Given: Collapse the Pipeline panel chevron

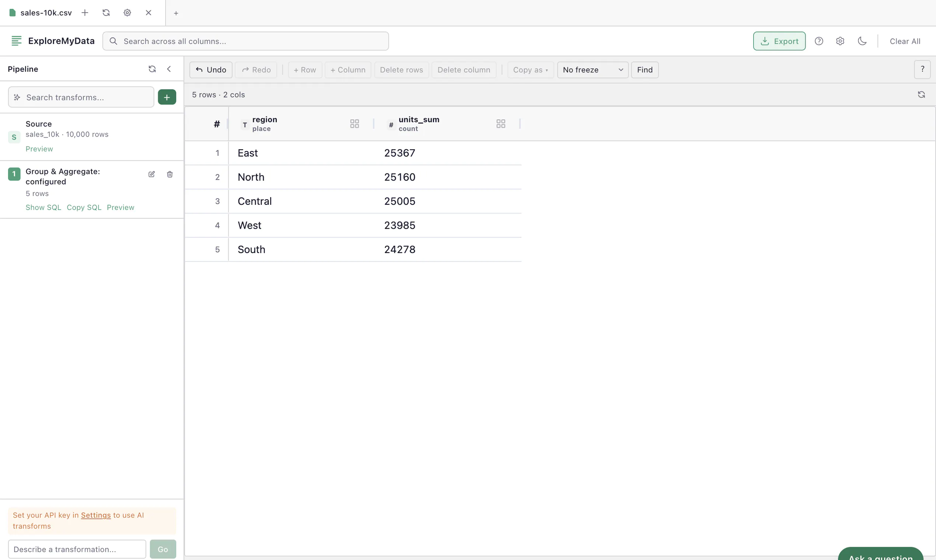Looking at the screenshot, I should (169, 69).
